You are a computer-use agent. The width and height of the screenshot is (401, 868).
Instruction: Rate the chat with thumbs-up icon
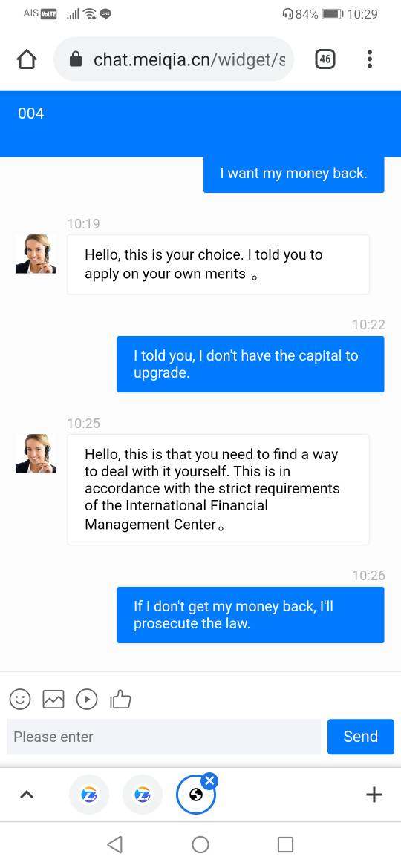[x=120, y=699]
